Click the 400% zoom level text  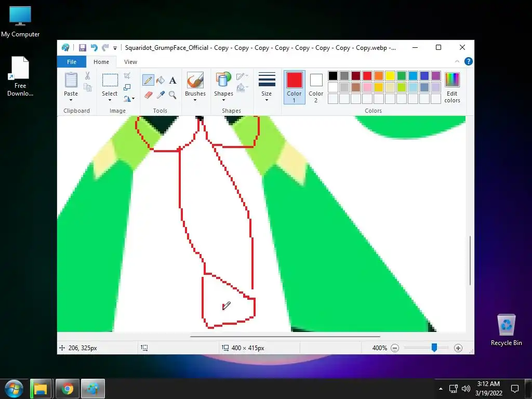click(x=379, y=348)
